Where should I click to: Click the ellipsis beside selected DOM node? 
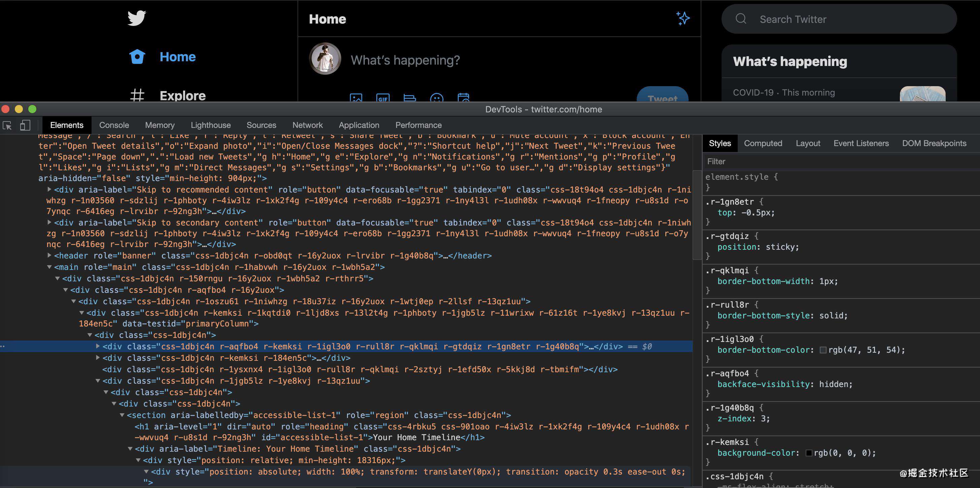[3, 346]
